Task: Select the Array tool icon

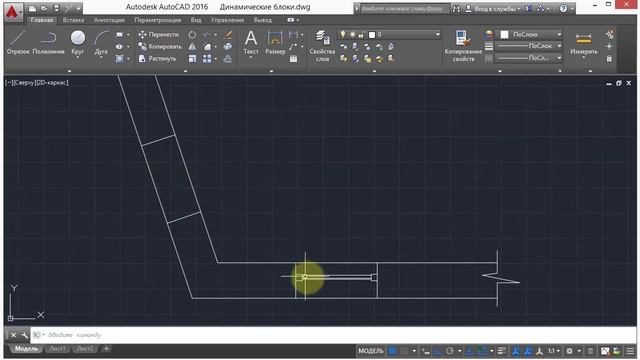Action: [x=207, y=59]
